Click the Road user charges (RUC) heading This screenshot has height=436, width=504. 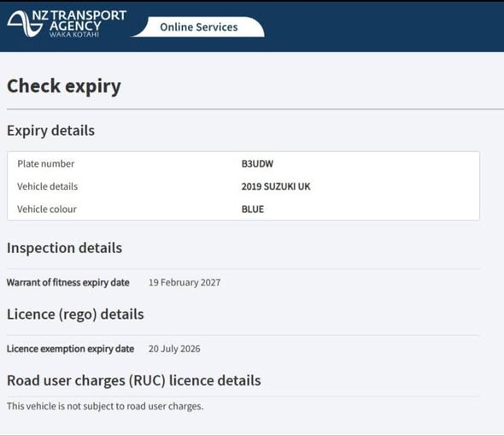(x=134, y=380)
